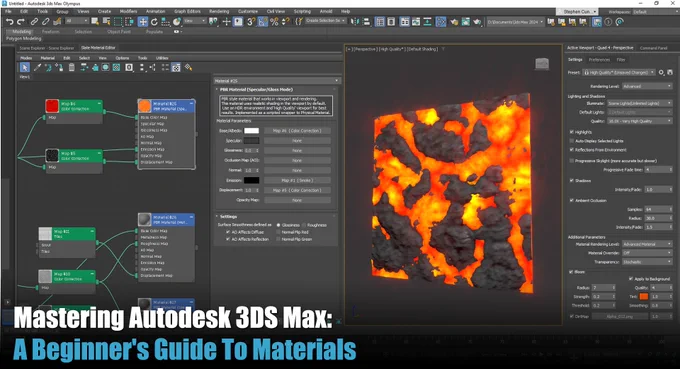Click the Occlusion Map None button

pos(297,160)
